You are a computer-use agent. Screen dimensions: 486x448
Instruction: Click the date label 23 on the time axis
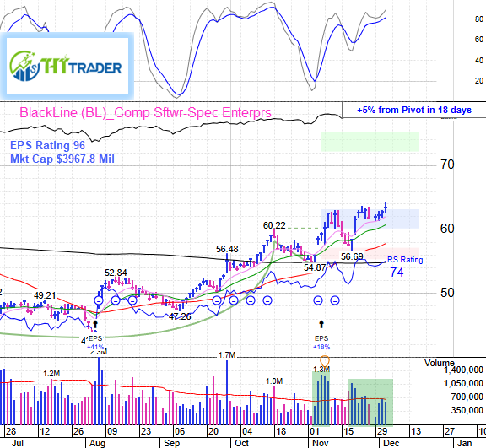point(145,431)
